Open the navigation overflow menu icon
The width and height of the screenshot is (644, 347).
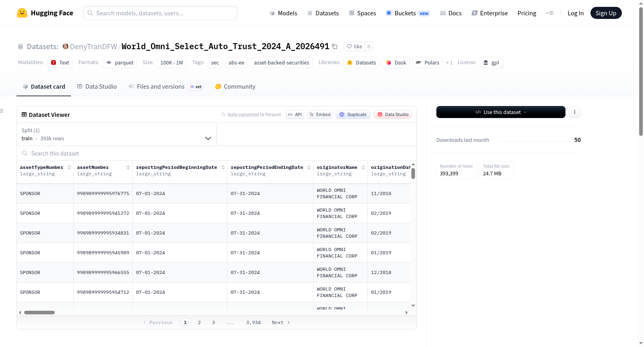549,13
